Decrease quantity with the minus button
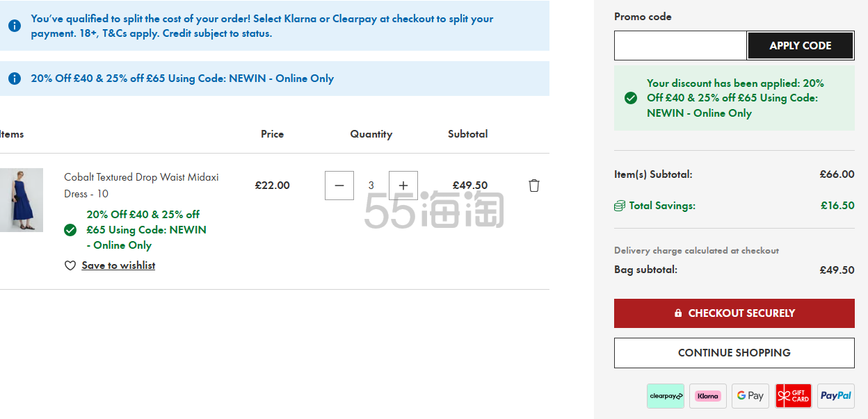This screenshot has width=868, height=419. pyautogui.click(x=339, y=186)
